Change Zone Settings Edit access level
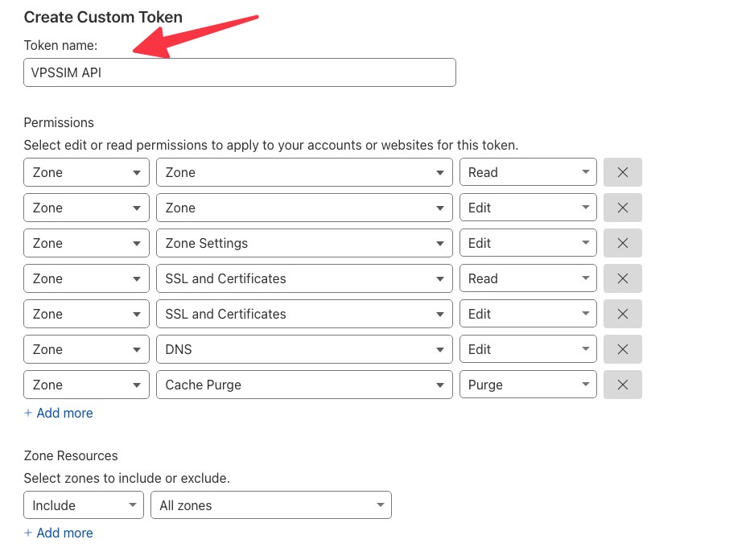 coord(528,243)
